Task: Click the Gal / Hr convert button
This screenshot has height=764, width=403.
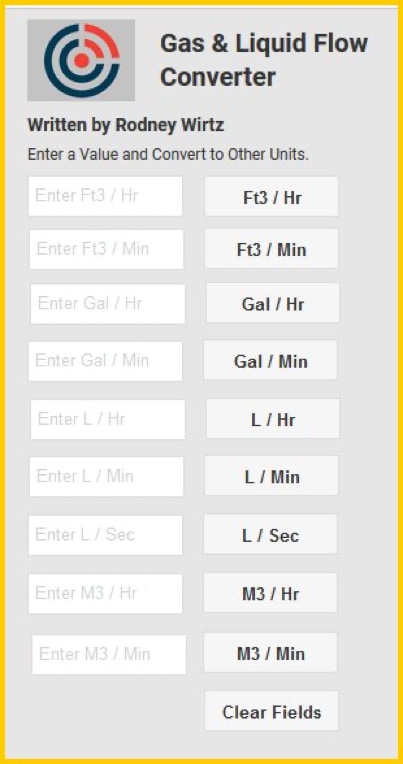Action: pyautogui.click(x=273, y=303)
